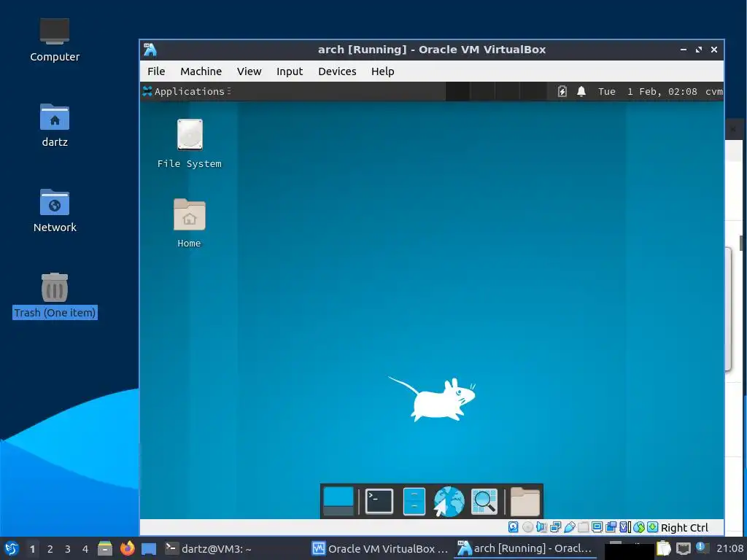Screen dimensions: 747x560
Task: Select the Home folder icon on guest desktop
Action: [189, 223]
